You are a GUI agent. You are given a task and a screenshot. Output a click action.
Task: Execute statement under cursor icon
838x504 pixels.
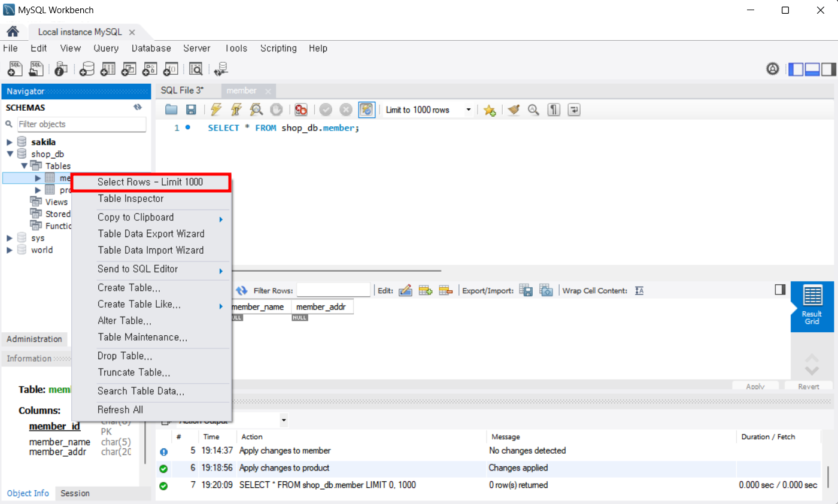click(x=236, y=110)
